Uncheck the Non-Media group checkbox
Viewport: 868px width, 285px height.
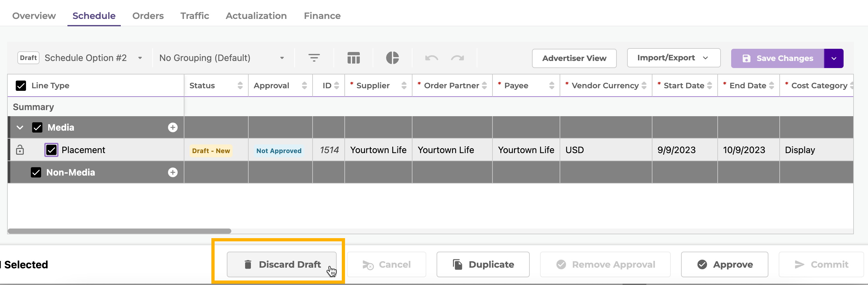(x=36, y=172)
